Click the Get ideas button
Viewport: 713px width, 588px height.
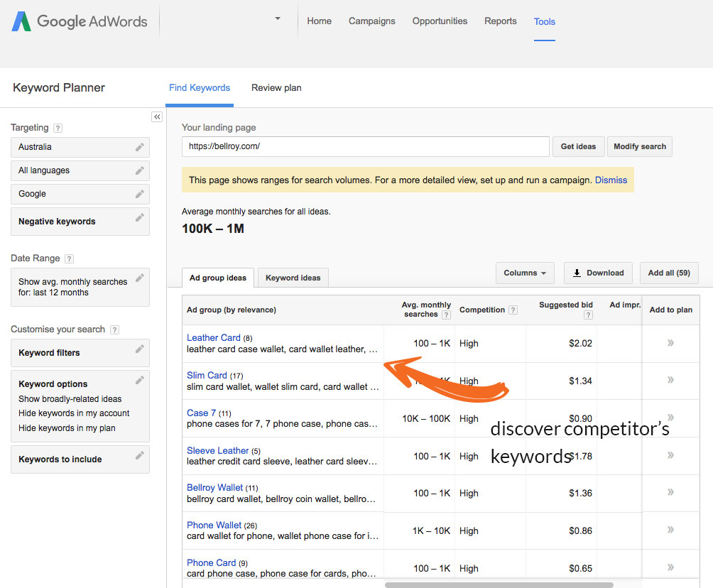(578, 146)
